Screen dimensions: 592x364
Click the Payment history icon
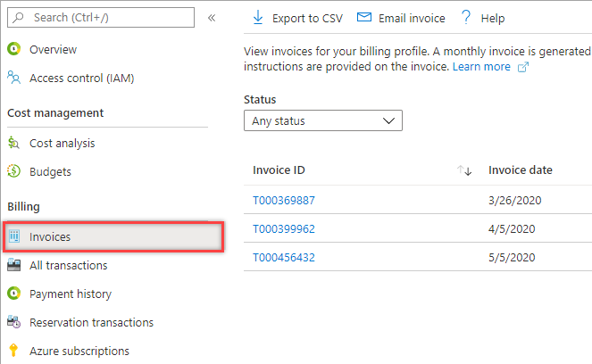(x=13, y=294)
